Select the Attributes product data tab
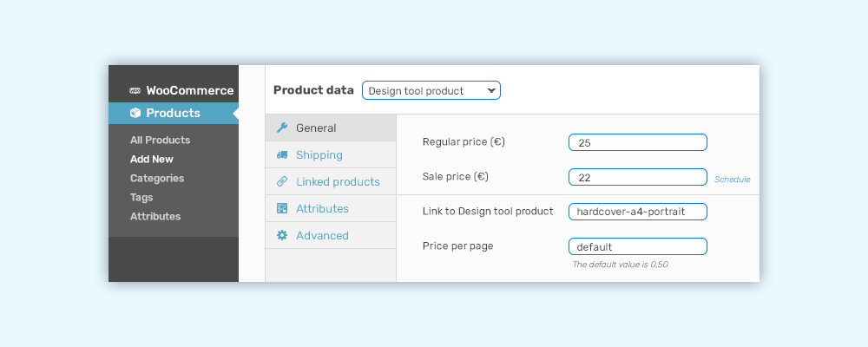The image size is (868, 347). click(x=331, y=209)
